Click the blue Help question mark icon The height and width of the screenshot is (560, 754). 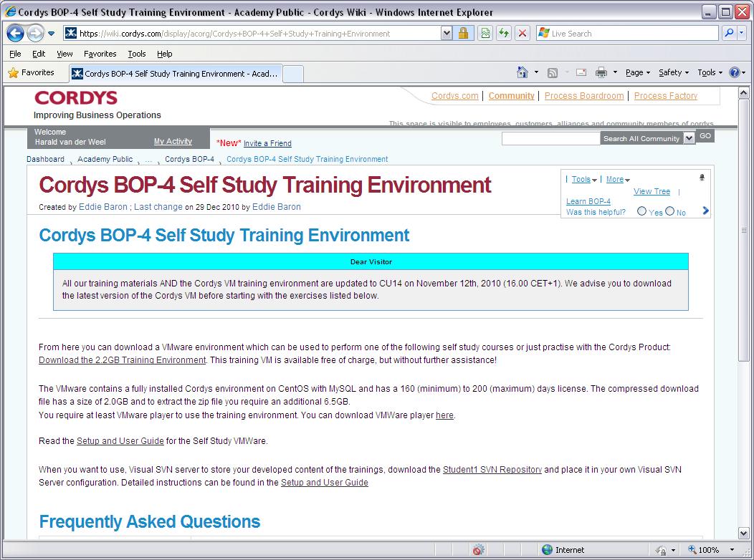click(734, 72)
